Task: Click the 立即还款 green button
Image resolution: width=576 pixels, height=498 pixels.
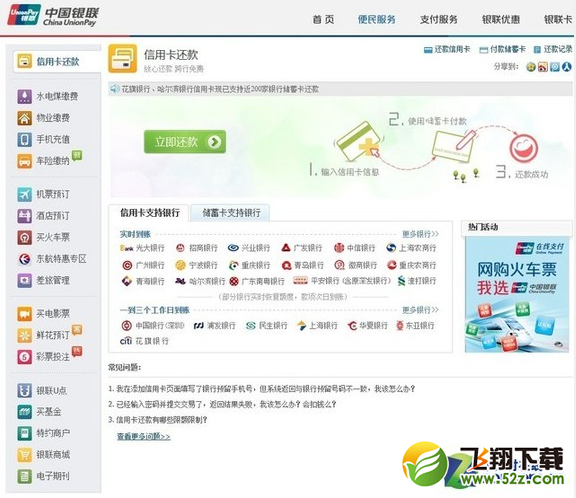Action: pyautogui.click(x=185, y=142)
